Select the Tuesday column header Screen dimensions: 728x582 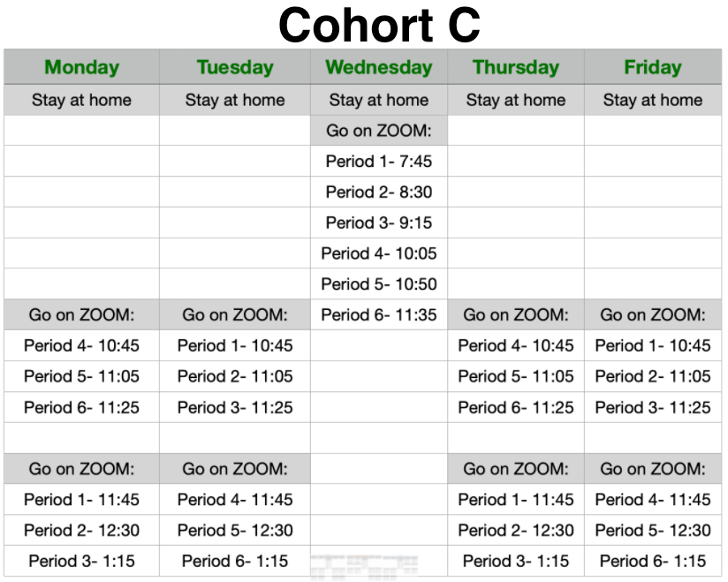pyautogui.click(x=235, y=67)
